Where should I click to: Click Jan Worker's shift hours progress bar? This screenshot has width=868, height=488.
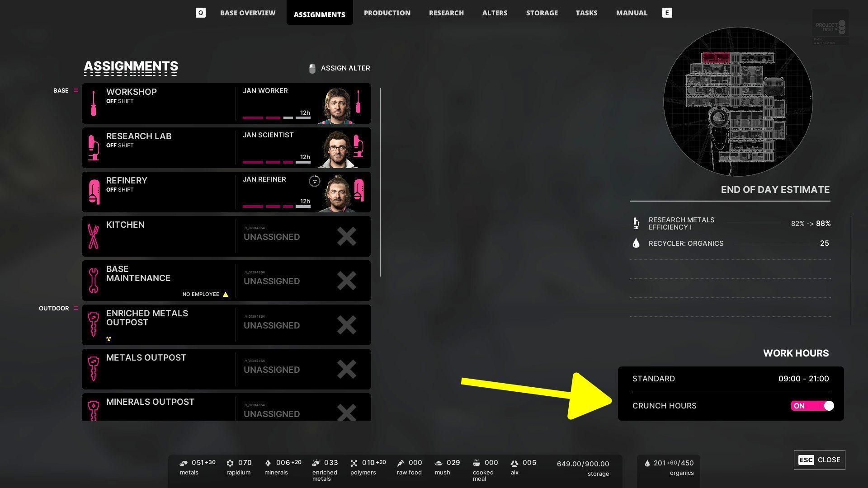pyautogui.click(x=276, y=118)
